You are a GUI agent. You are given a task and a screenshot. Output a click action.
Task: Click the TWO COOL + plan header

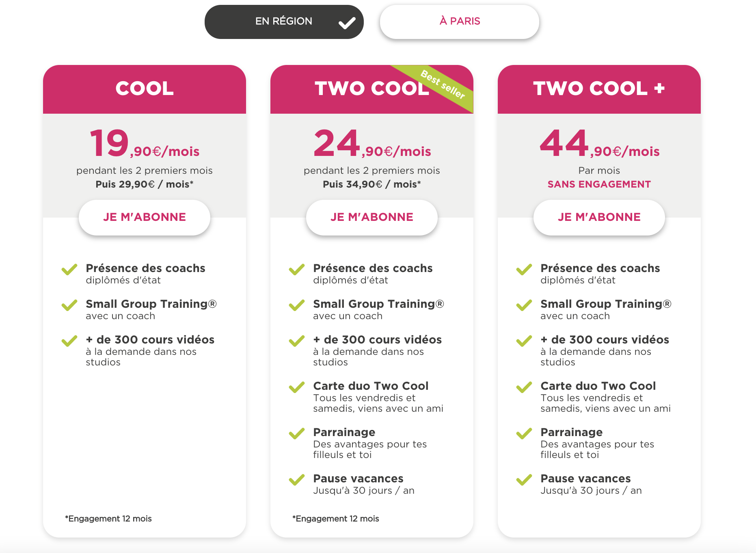pos(599,89)
